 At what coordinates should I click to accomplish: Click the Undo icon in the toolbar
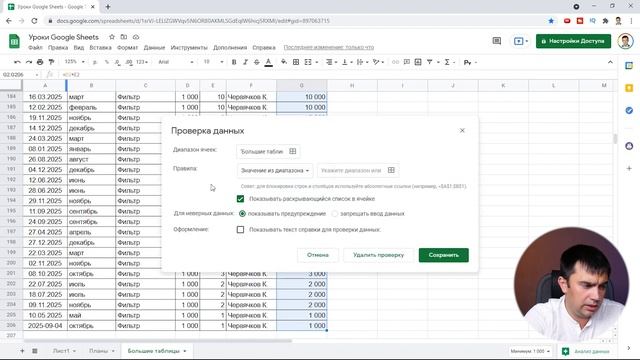click(x=17, y=62)
